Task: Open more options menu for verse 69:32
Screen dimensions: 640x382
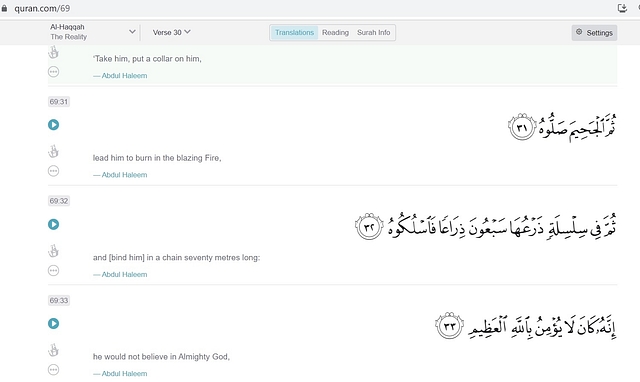Action: click(x=53, y=270)
